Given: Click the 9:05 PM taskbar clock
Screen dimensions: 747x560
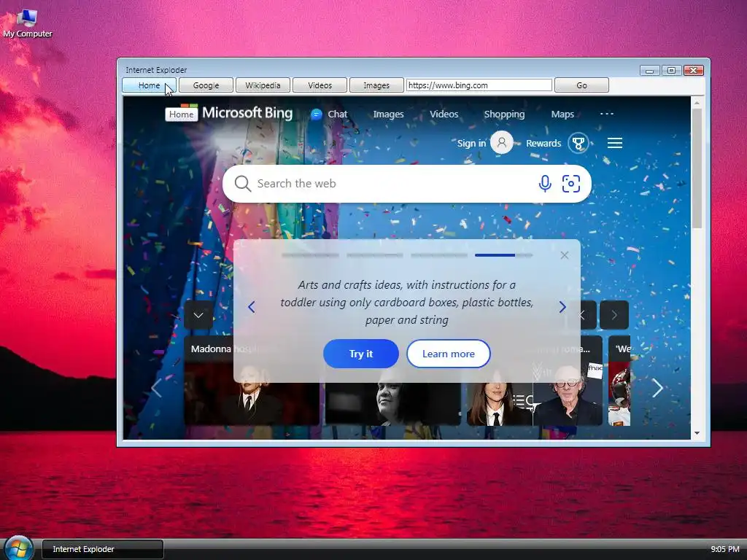Looking at the screenshot, I should (724, 549).
